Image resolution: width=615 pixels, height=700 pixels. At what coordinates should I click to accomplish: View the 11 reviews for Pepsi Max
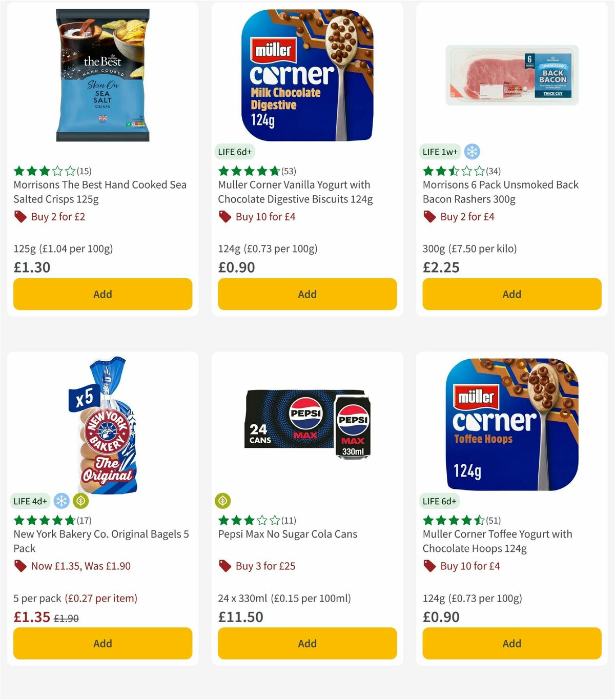pos(289,520)
